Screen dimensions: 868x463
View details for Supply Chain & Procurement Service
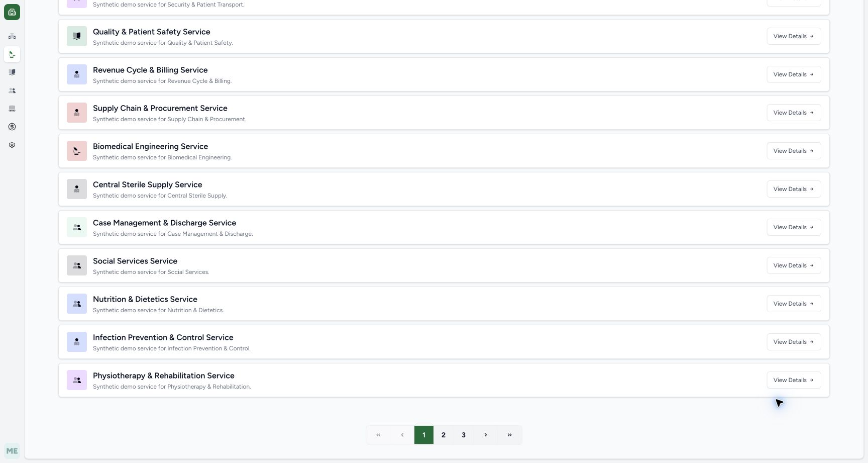tap(794, 113)
